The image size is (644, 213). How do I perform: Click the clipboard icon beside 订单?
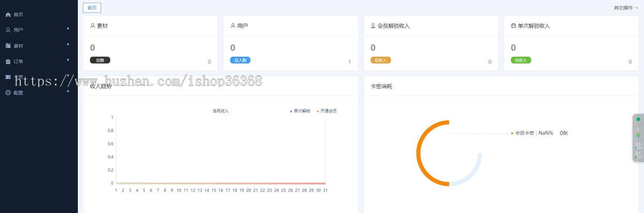[8, 61]
